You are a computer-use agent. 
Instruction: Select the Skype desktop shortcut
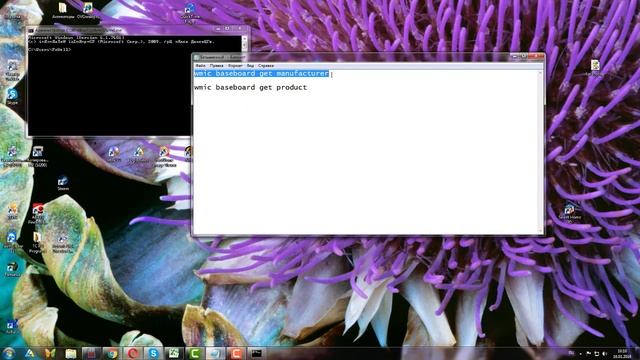[12, 96]
